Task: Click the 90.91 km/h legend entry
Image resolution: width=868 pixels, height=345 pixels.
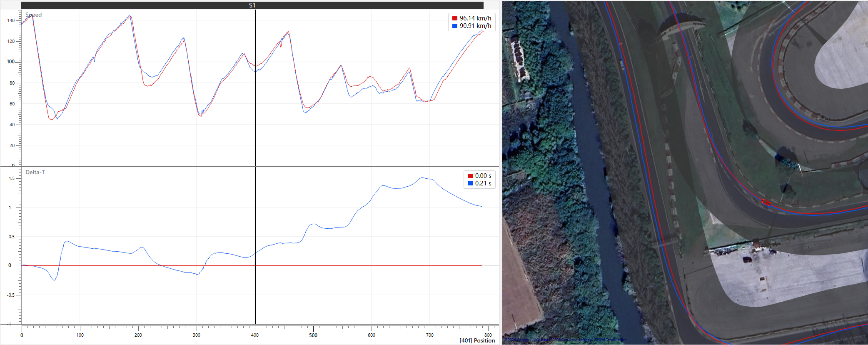Action: coord(475,26)
